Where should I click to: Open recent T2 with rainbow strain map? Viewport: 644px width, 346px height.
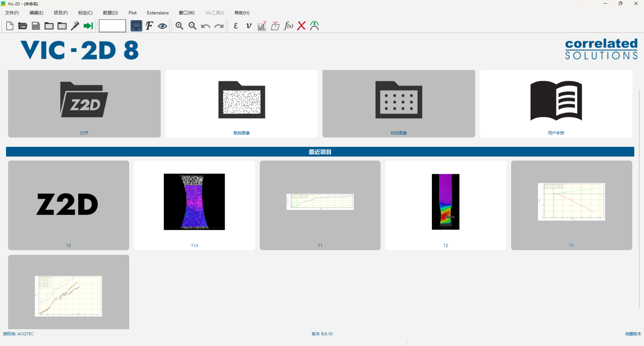pos(446,205)
